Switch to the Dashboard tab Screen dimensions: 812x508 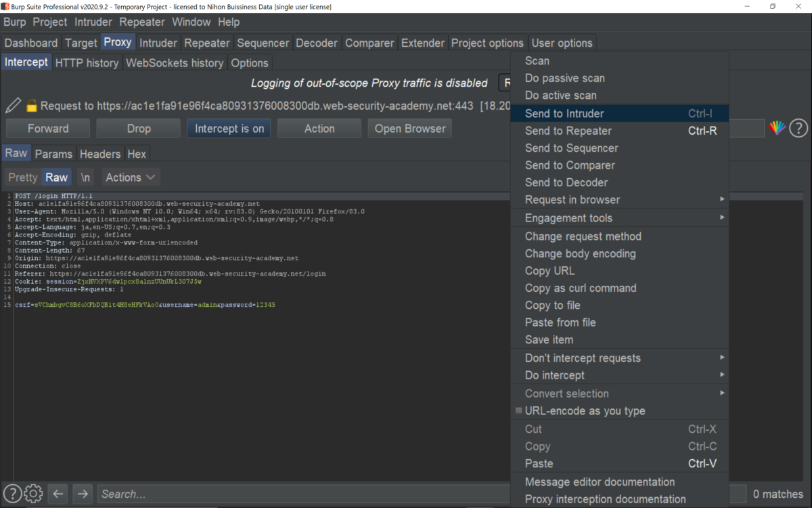click(x=31, y=43)
